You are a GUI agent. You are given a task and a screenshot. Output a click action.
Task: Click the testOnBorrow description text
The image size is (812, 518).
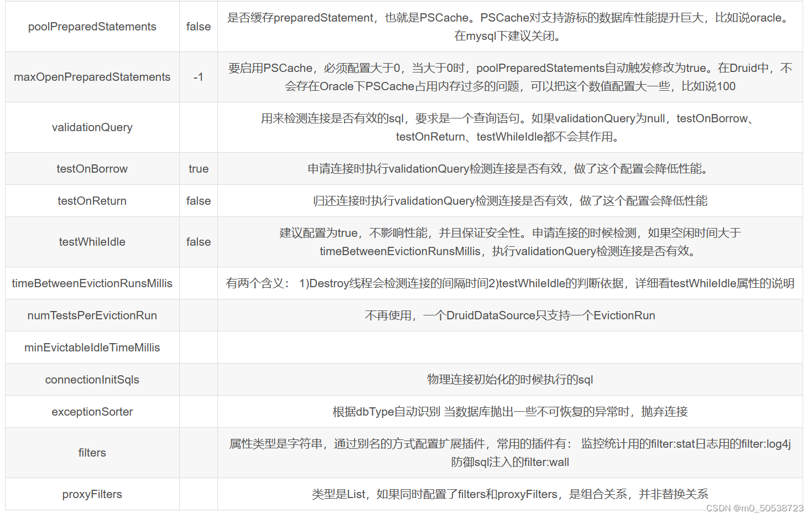click(x=510, y=169)
